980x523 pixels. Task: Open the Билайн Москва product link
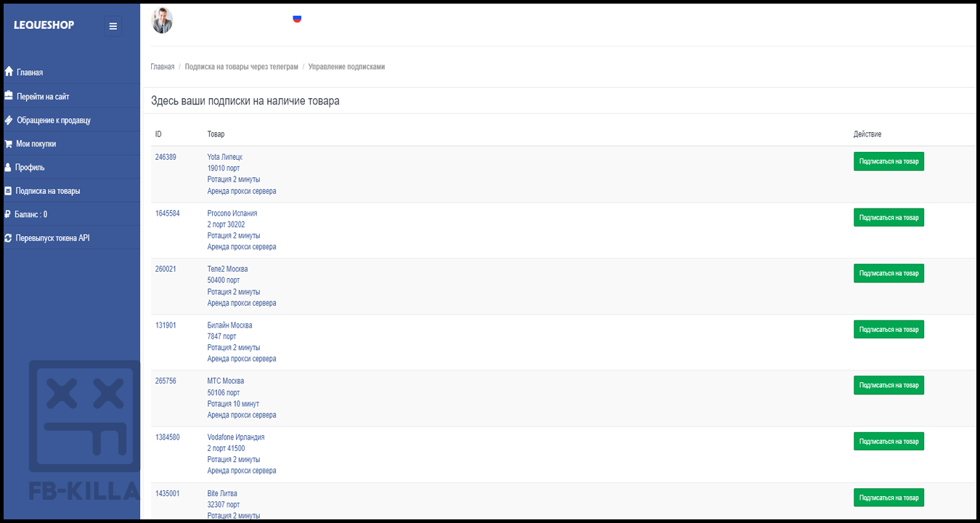pyautogui.click(x=229, y=325)
